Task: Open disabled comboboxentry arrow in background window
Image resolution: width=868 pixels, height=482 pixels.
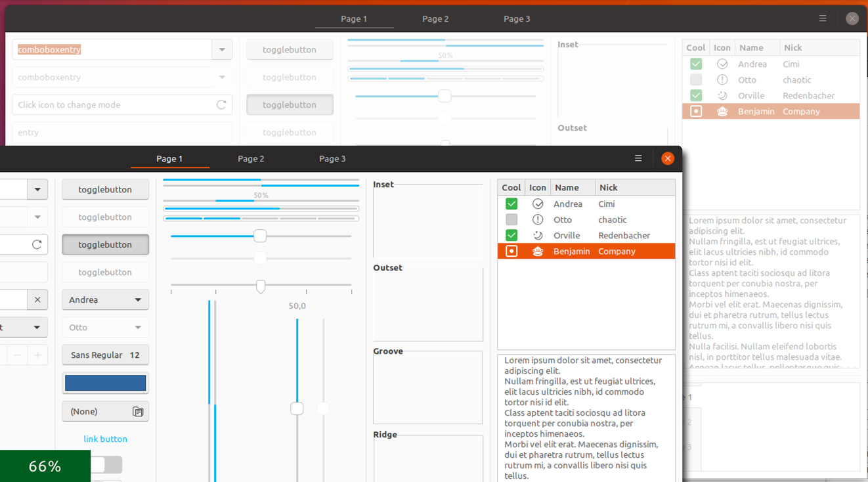Action: point(222,77)
